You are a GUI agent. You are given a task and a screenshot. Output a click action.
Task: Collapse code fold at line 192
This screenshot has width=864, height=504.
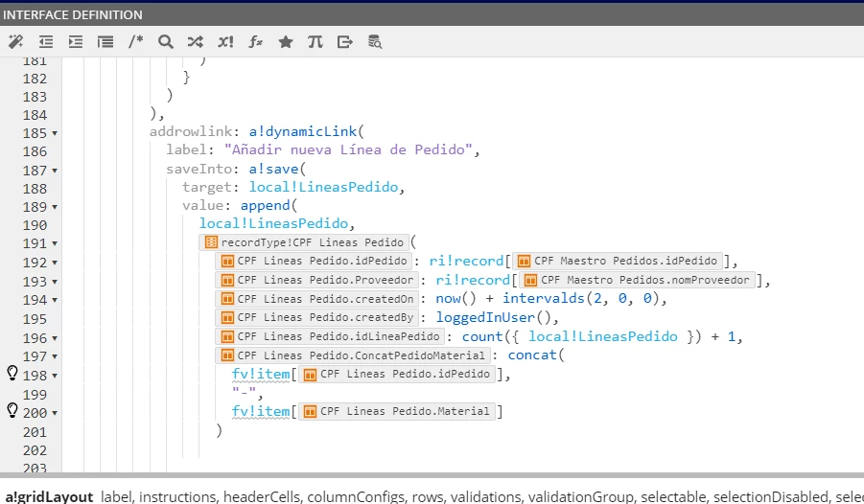coord(55,263)
